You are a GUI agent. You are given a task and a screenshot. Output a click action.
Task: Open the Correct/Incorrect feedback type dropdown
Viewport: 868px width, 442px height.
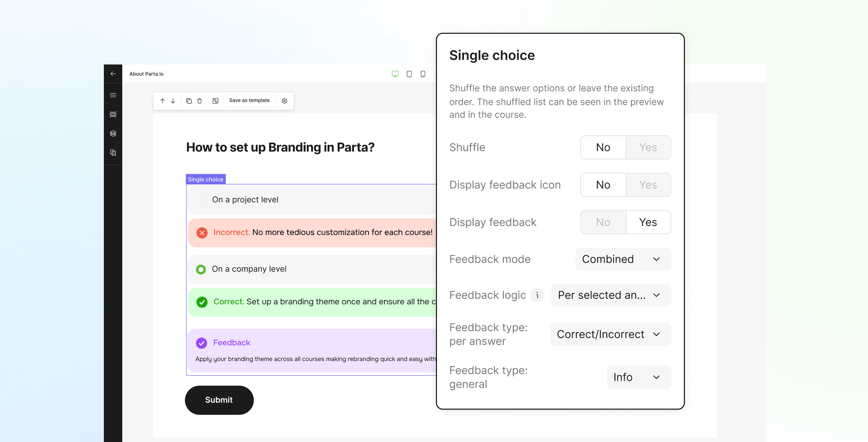coord(610,334)
